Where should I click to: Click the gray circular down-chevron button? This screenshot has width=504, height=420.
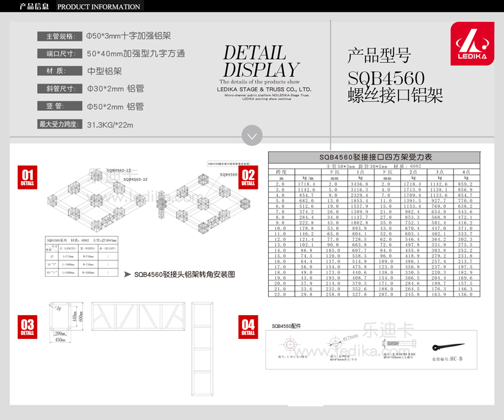[x=252, y=135]
